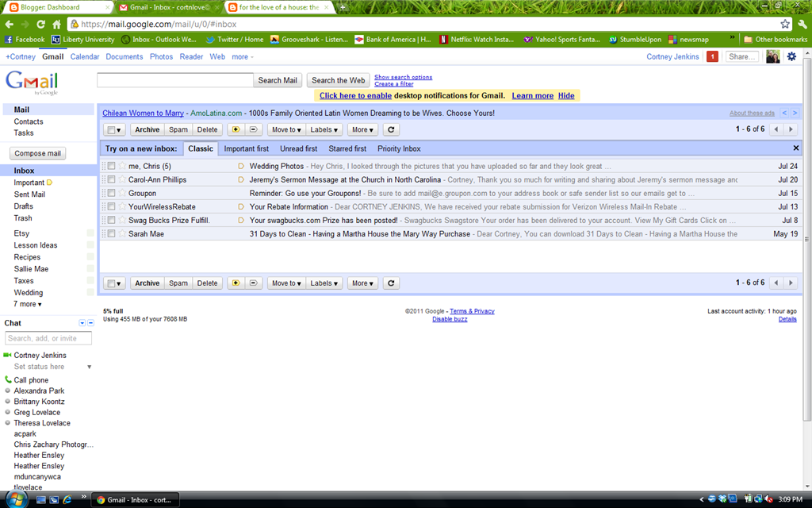This screenshot has width=812, height=508.
Task: Click the red notification count badge
Action: point(713,56)
